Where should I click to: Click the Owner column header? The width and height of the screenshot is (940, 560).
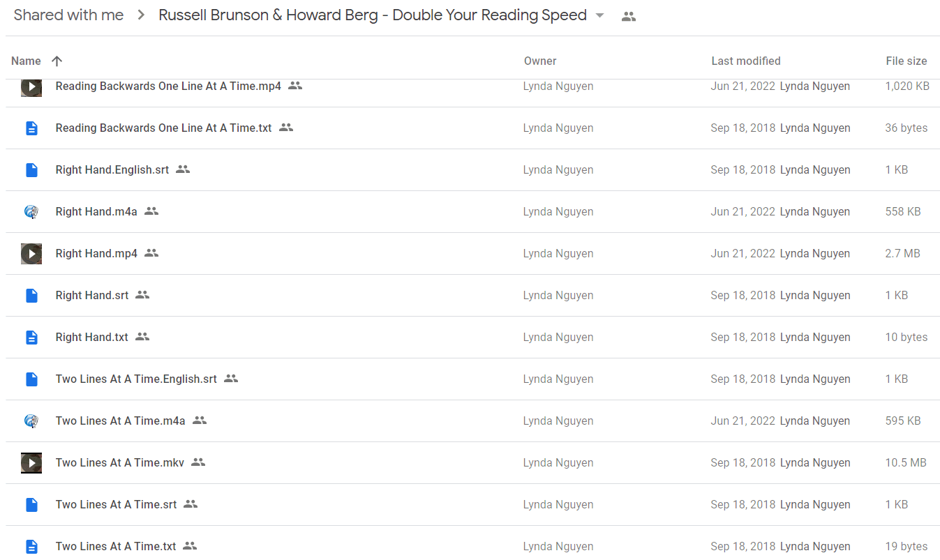pyautogui.click(x=540, y=61)
